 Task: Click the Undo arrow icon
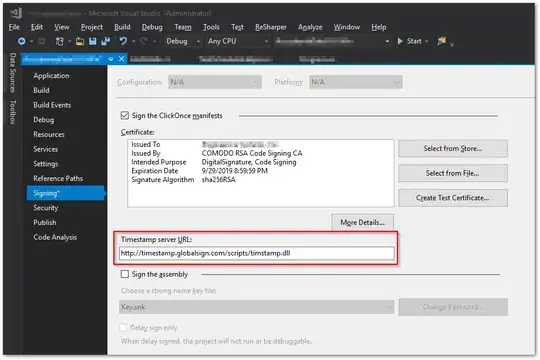pyautogui.click(x=123, y=41)
